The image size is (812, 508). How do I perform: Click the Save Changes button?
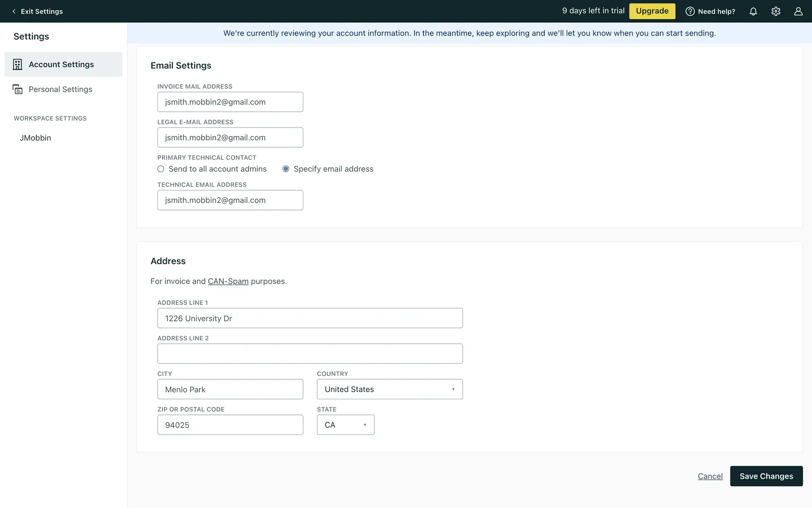[x=766, y=476]
